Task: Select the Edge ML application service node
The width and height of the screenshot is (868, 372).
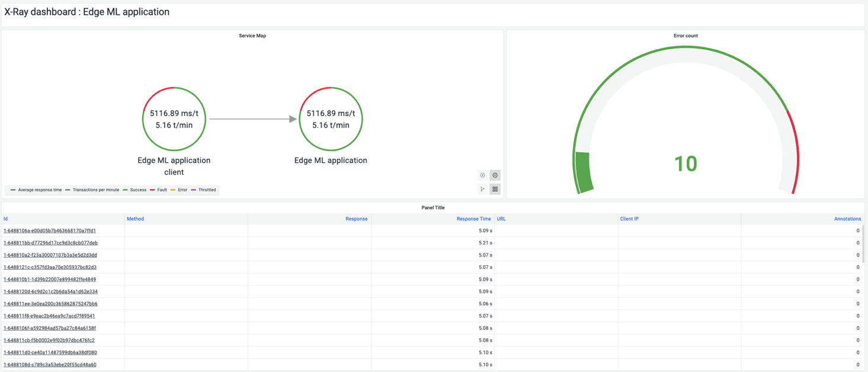Action: click(331, 119)
